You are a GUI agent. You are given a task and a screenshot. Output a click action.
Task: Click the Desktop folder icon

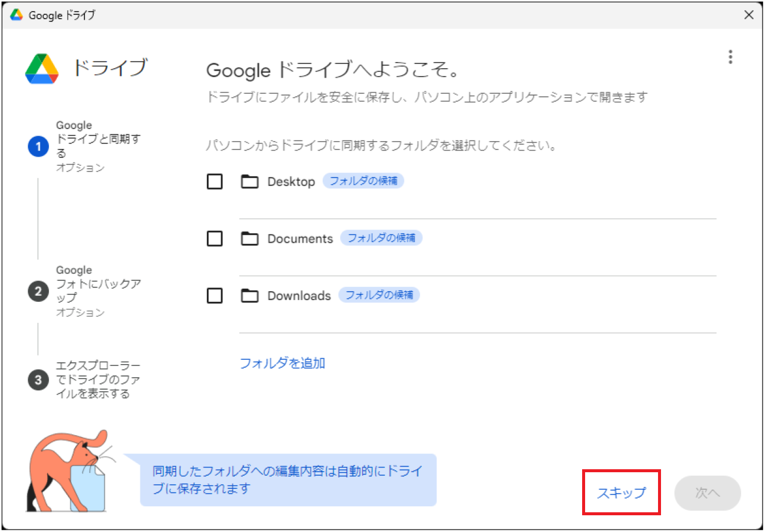point(249,182)
